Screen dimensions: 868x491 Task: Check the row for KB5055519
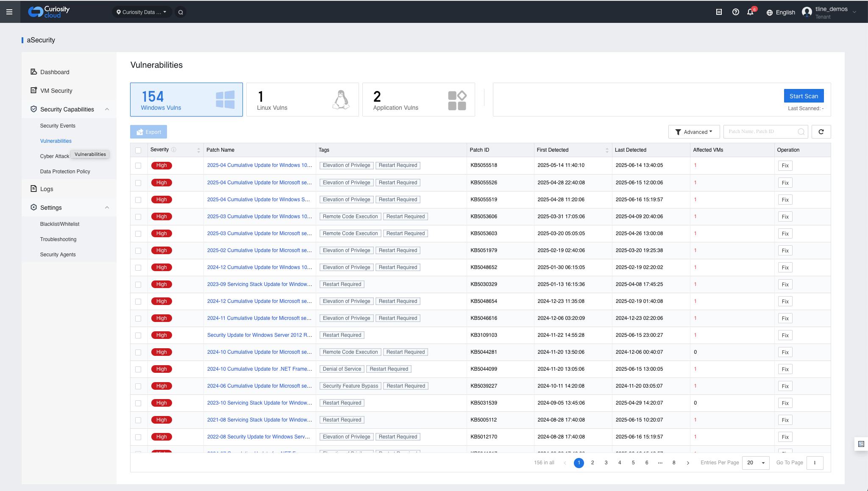click(x=138, y=200)
